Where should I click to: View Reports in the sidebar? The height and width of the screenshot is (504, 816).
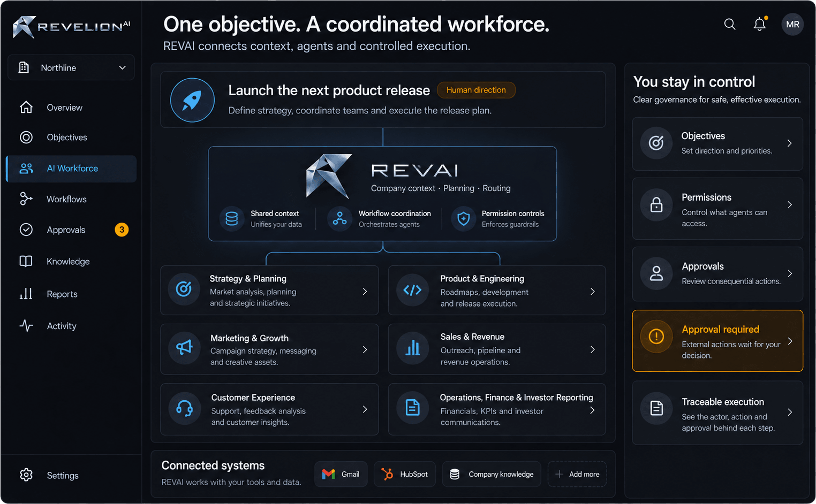[71, 294]
